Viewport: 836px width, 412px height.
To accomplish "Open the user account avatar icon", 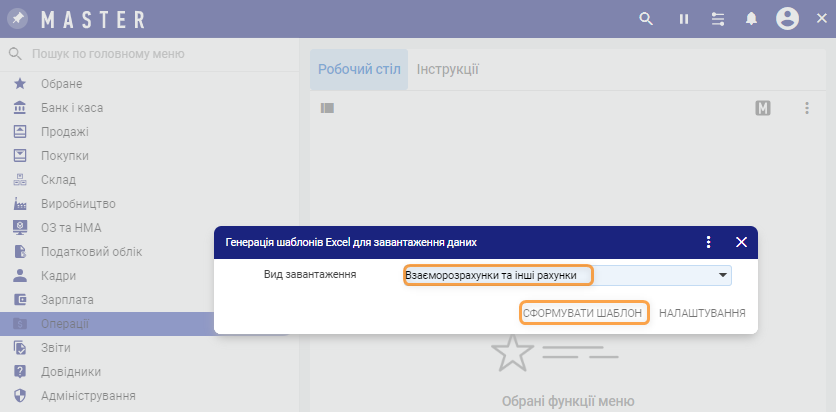I will [787, 19].
